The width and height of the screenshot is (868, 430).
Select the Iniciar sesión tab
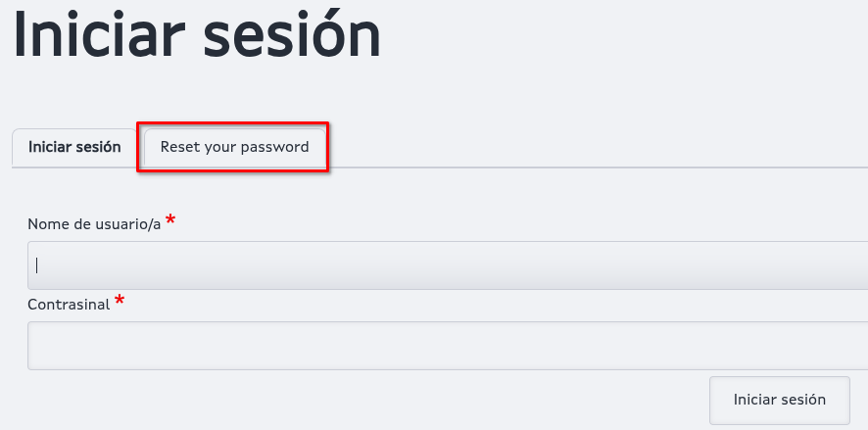(x=74, y=148)
